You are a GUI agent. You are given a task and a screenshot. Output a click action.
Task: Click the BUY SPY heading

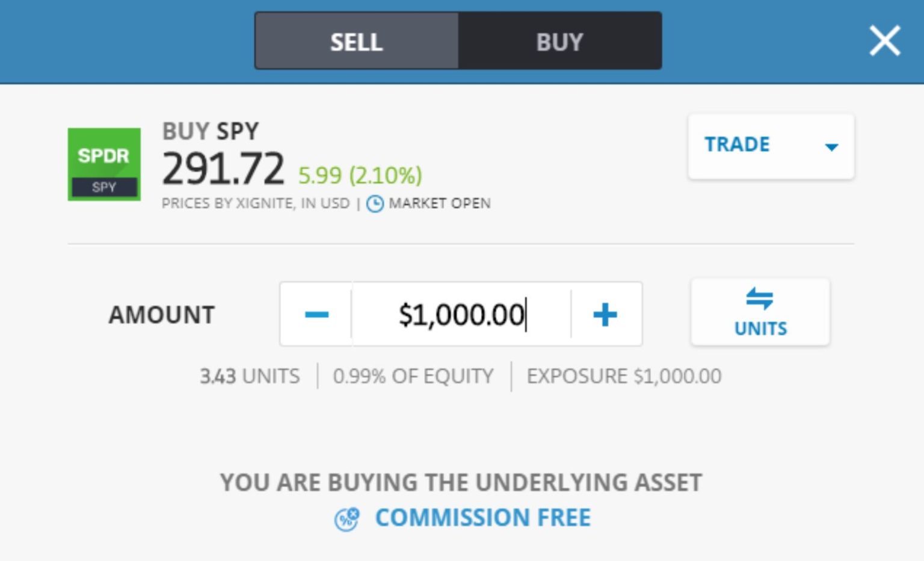[210, 130]
